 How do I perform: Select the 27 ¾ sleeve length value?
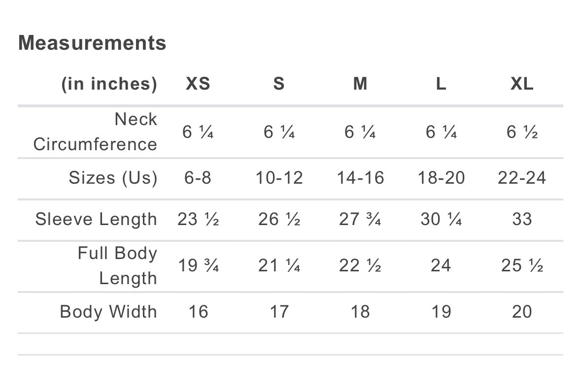pyautogui.click(x=360, y=219)
